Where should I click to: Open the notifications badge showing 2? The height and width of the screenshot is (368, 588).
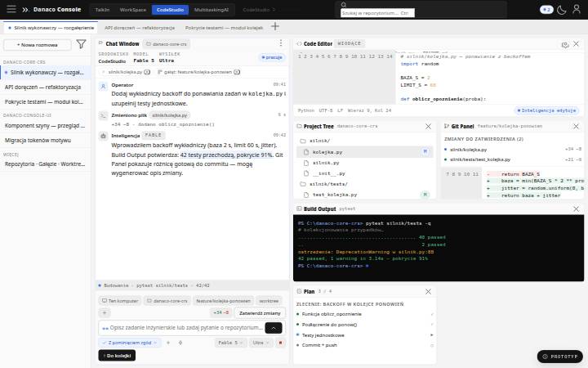click(546, 10)
